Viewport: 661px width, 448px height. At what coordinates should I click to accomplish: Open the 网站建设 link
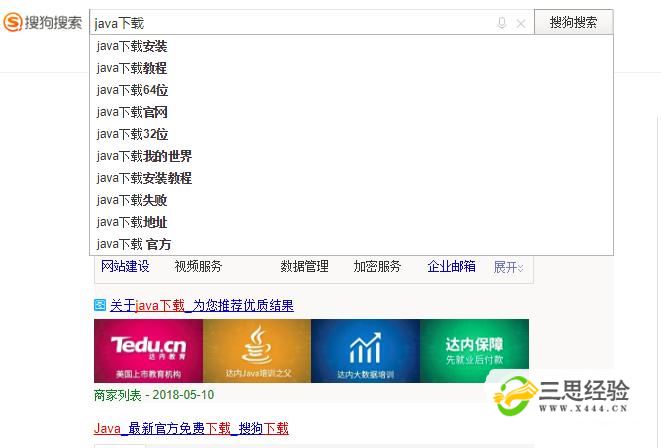point(125,267)
